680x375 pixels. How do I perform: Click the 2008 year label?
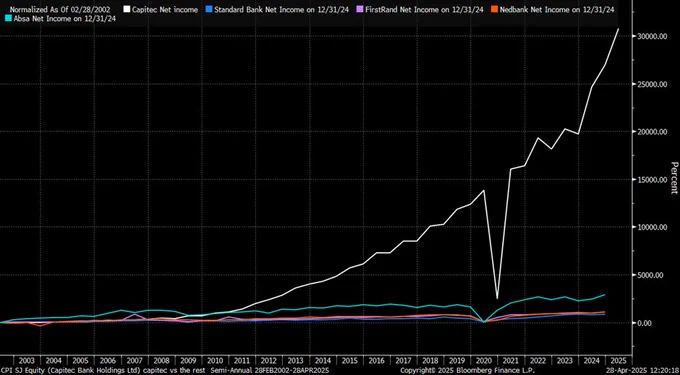point(161,360)
